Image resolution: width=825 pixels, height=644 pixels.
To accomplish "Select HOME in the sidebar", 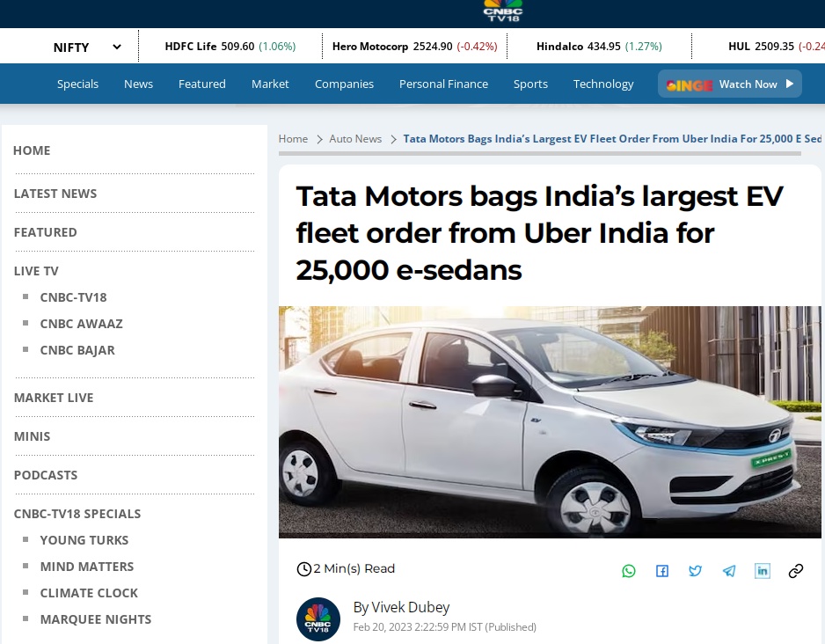I will point(32,150).
